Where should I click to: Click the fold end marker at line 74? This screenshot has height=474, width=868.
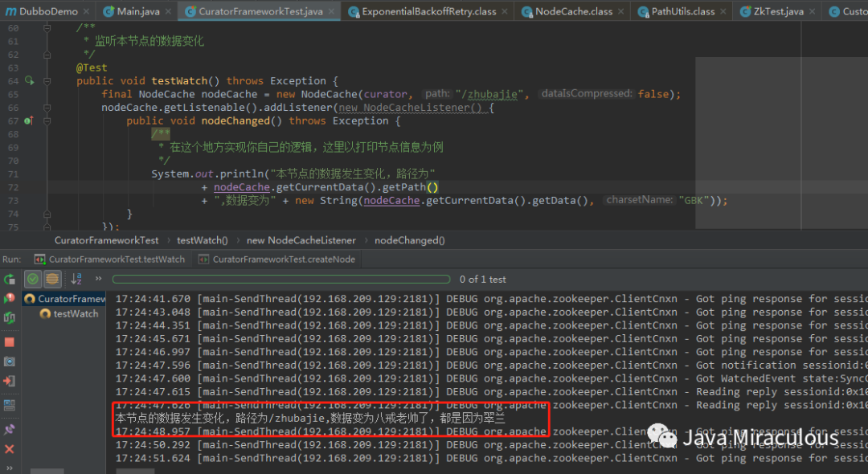(47, 214)
